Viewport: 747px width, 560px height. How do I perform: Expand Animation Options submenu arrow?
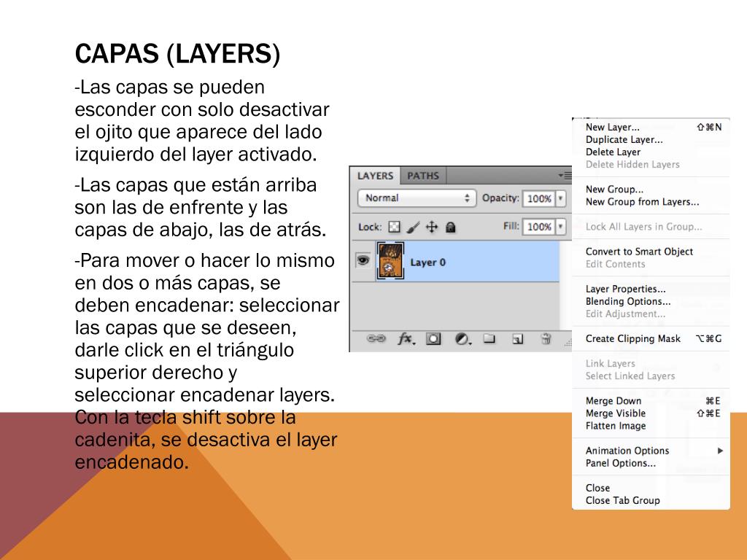(720, 451)
